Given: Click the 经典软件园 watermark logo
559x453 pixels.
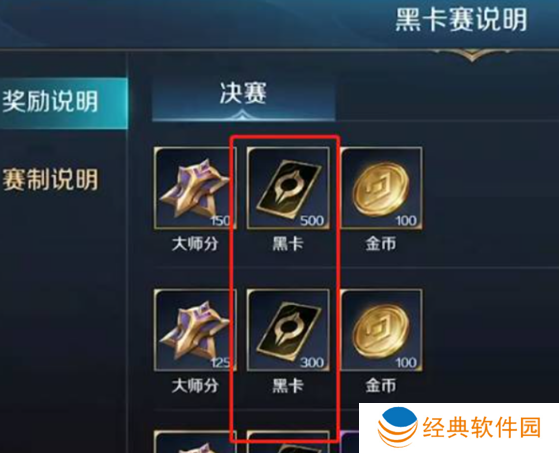Looking at the screenshot, I should (459, 428).
